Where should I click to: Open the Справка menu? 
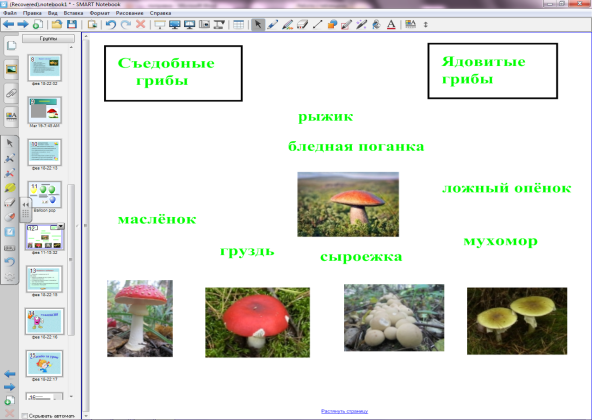pos(160,13)
